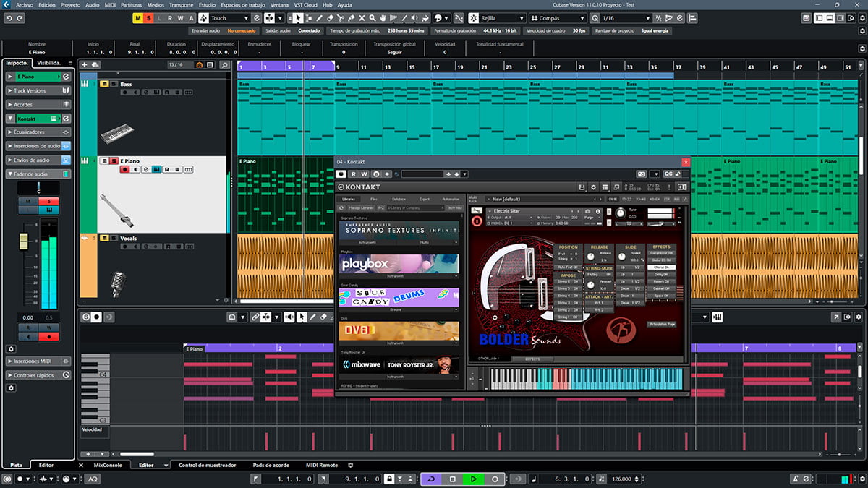Enable global Read R automation button
868x488 pixels.
(170, 18)
